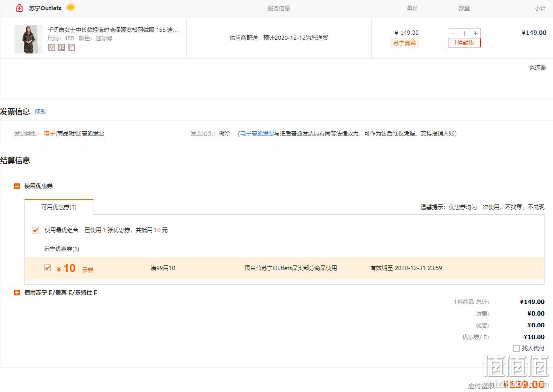553x392 pixels.
Task: Open the 千仞岗女士 down jacket product title
Action: (113, 30)
